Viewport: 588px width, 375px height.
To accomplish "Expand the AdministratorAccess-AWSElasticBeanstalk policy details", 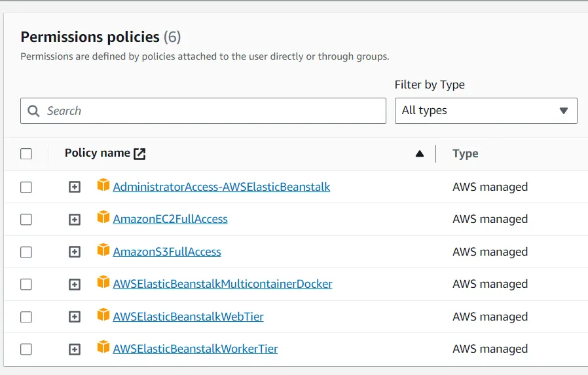I will click(75, 187).
